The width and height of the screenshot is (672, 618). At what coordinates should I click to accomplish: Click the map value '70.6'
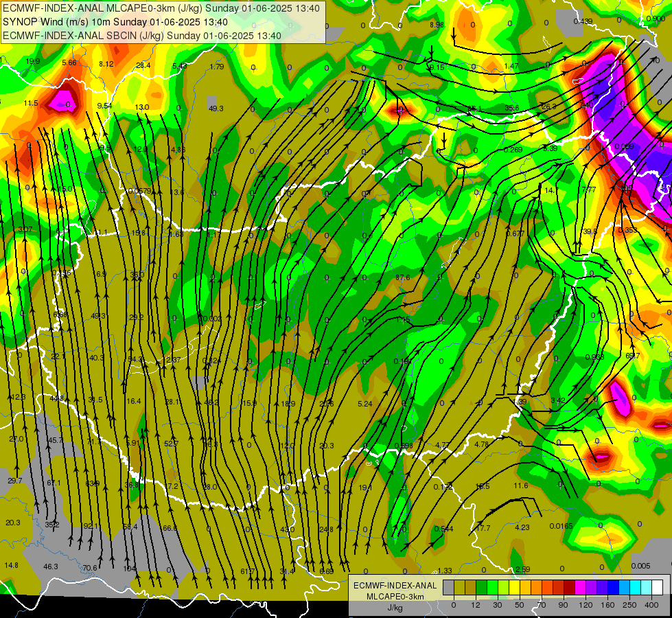tap(89, 568)
